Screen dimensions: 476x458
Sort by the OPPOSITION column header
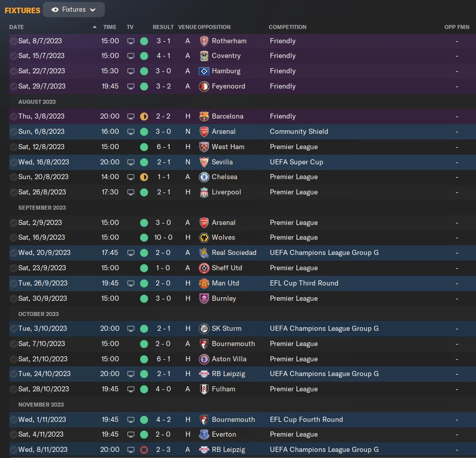[x=214, y=27]
